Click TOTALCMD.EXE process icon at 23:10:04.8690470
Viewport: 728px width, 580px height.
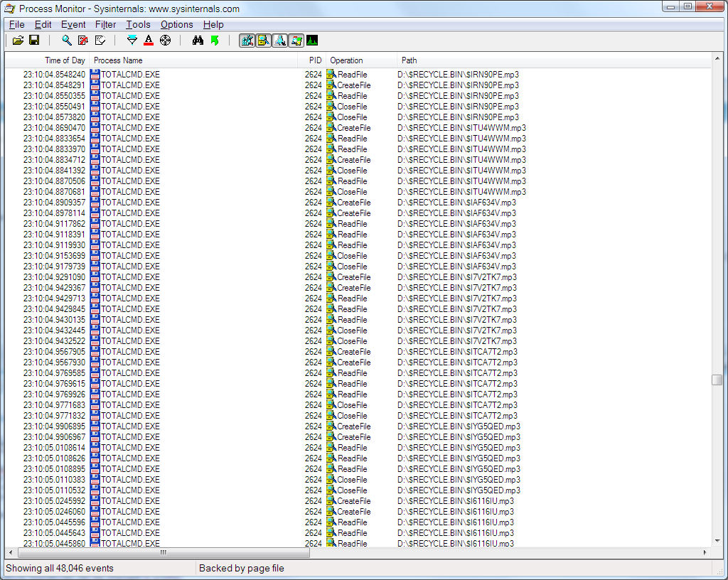[95, 128]
